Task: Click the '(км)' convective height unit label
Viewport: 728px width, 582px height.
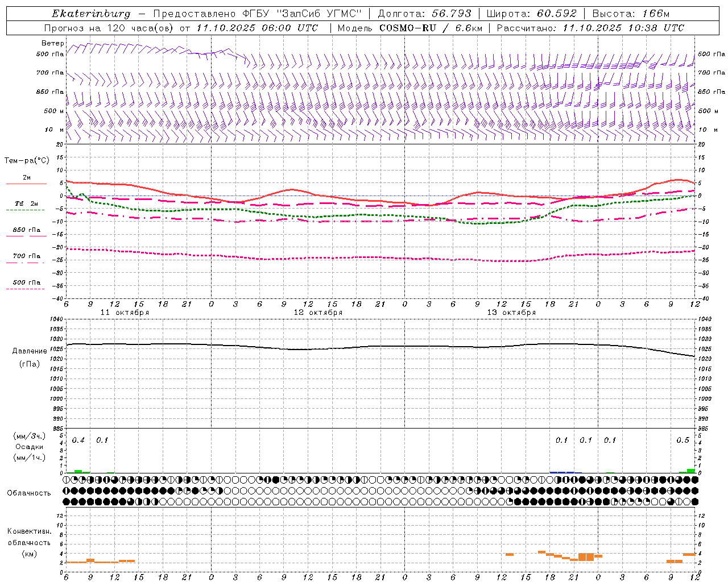Action: coord(29,554)
